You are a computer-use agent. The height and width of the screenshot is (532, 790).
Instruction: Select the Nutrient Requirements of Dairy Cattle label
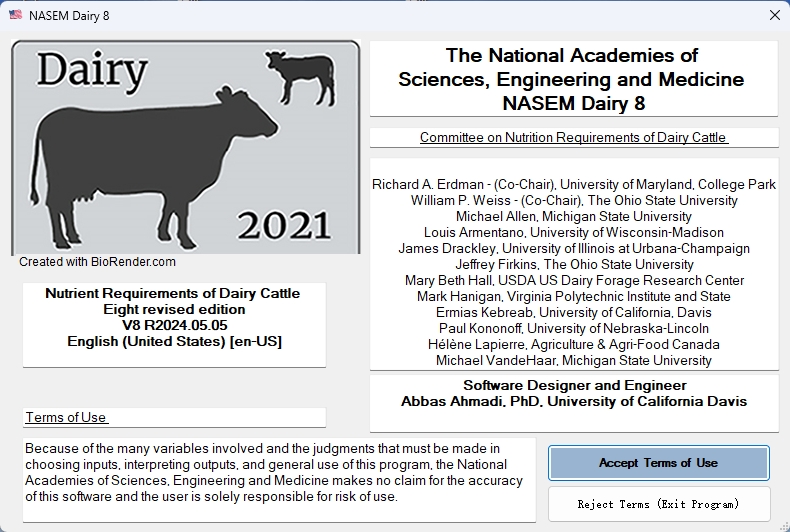(173, 293)
